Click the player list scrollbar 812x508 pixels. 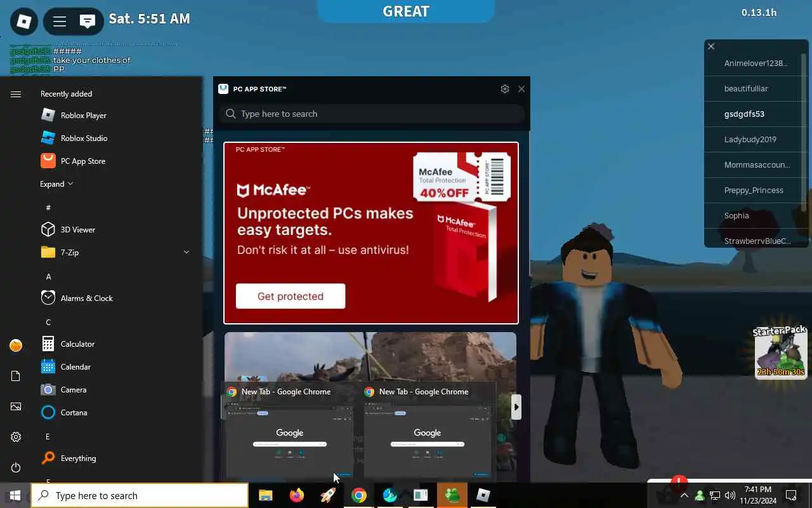(x=804, y=133)
